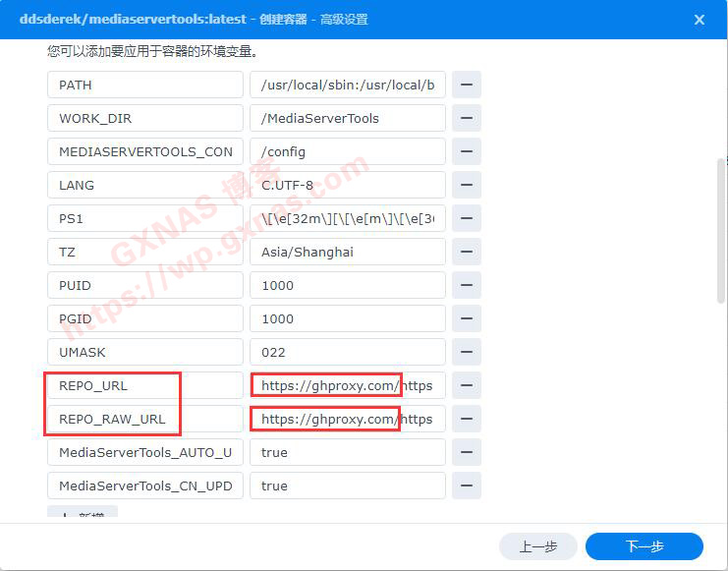Remove the REPO_RAW_URL variable row
This screenshot has width=728, height=571.
[x=466, y=419]
